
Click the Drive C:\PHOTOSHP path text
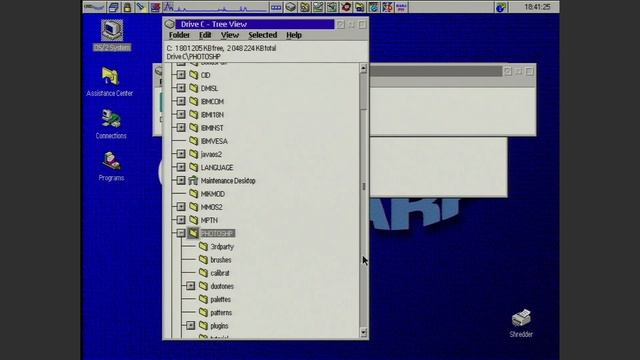point(193,56)
